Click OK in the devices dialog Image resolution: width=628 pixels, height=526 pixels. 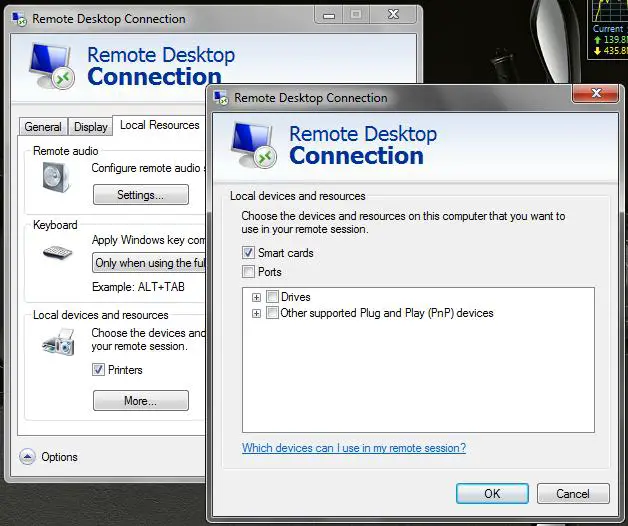coord(492,494)
